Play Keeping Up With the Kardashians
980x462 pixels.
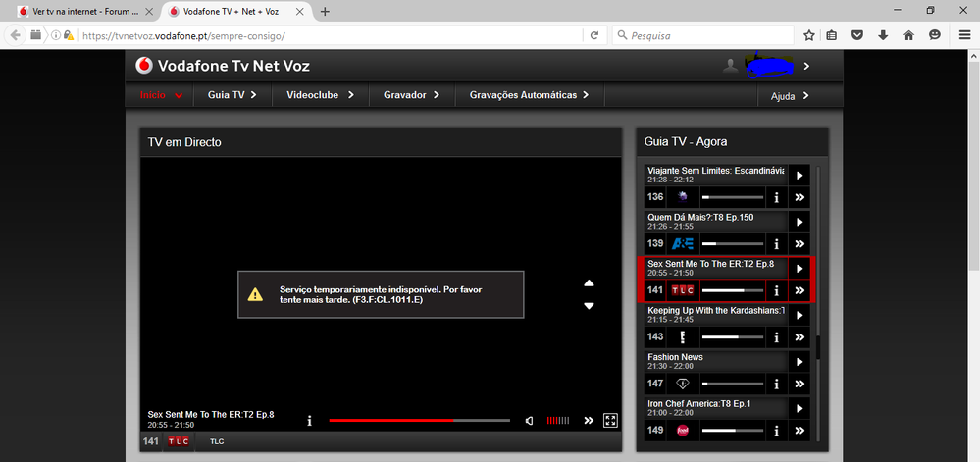(799, 315)
